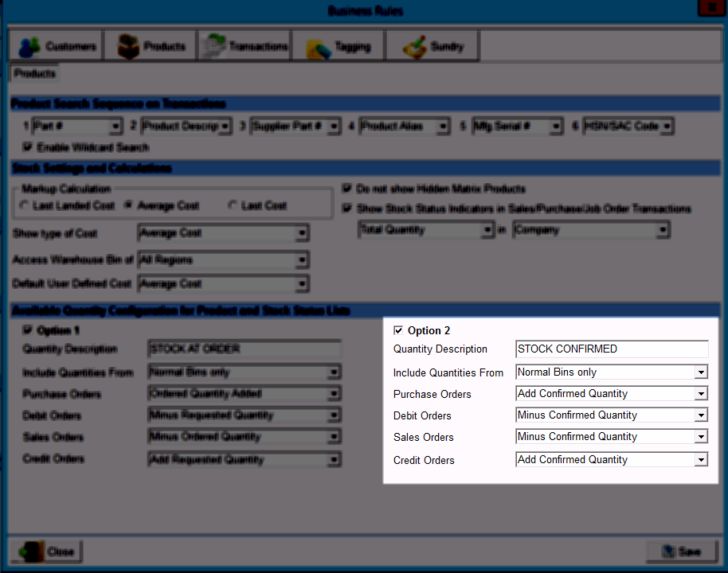This screenshot has width=728, height=573.
Task: Click the Sundry tab icon
Action: [414, 47]
